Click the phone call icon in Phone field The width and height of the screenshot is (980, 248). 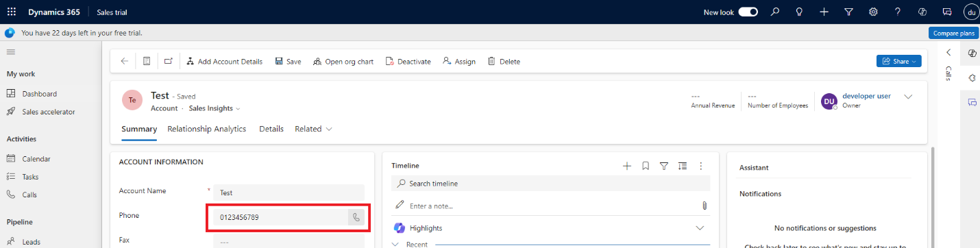356,217
